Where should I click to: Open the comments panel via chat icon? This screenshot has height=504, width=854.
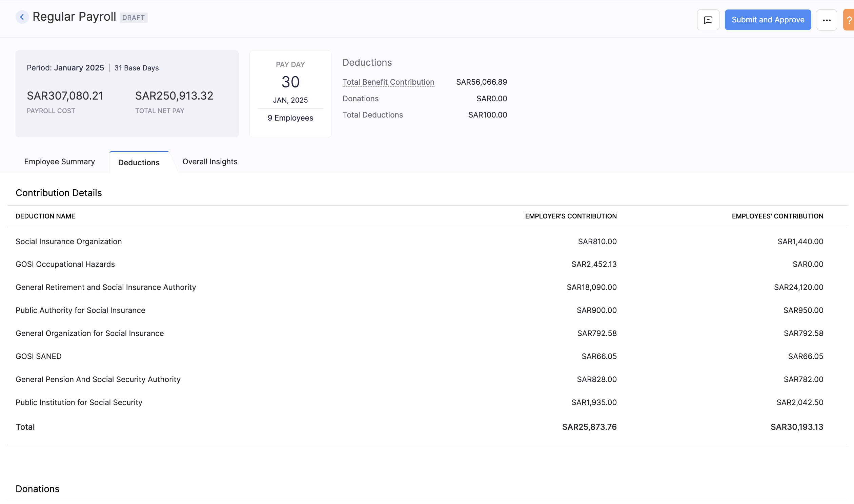tap(708, 20)
